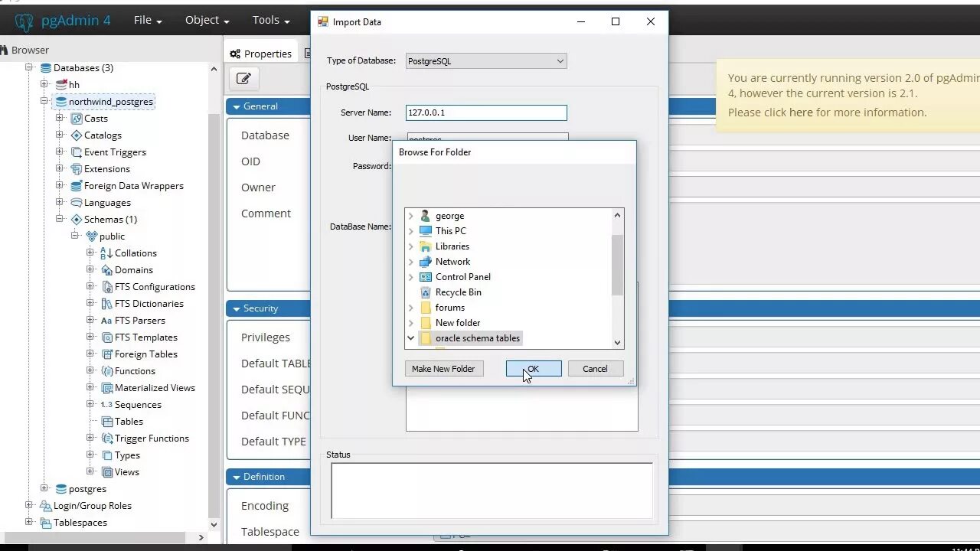Select the Casts node icon
The image size is (980, 551).
(x=76, y=119)
